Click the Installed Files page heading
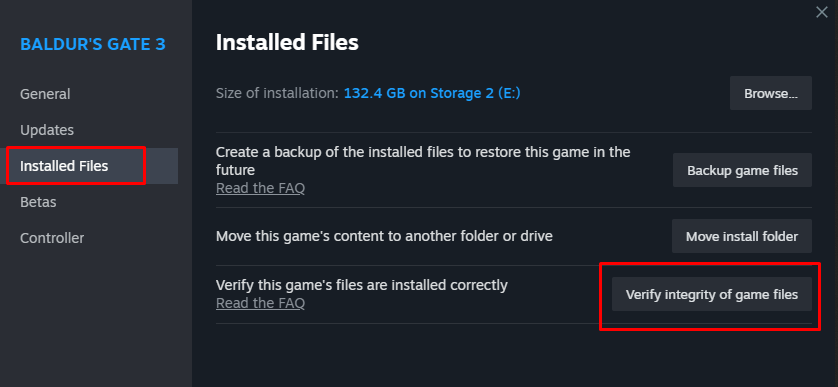 (287, 43)
